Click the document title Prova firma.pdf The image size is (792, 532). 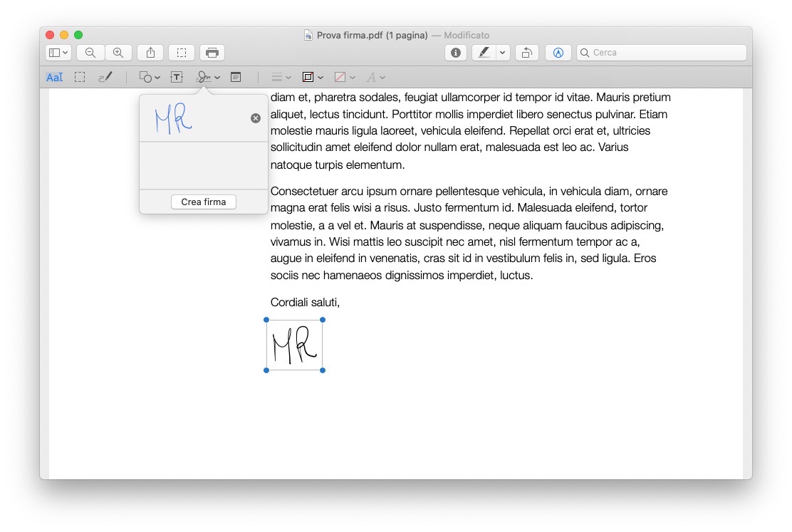point(372,36)
